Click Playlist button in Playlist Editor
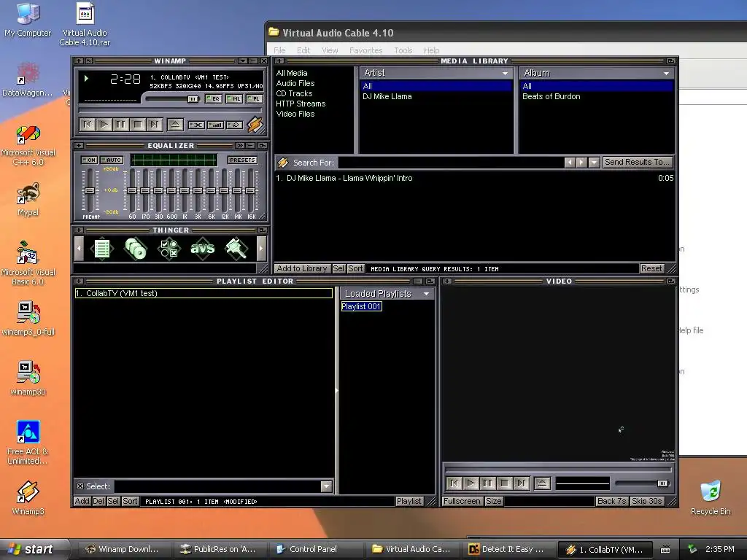This screenshot has width=747, height=560. (409, 501)
